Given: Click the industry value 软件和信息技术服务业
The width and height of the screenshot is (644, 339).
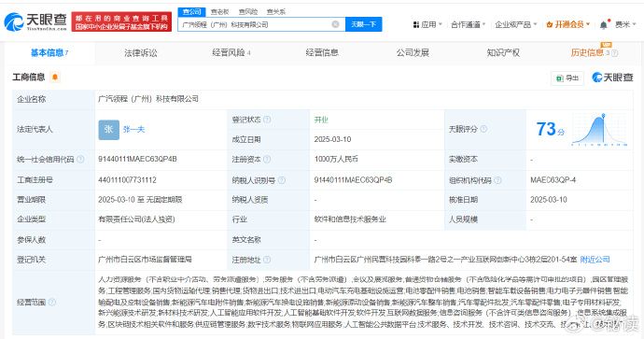Looking at the screenshot, I should pyautogui.click(x=350, y=219).
